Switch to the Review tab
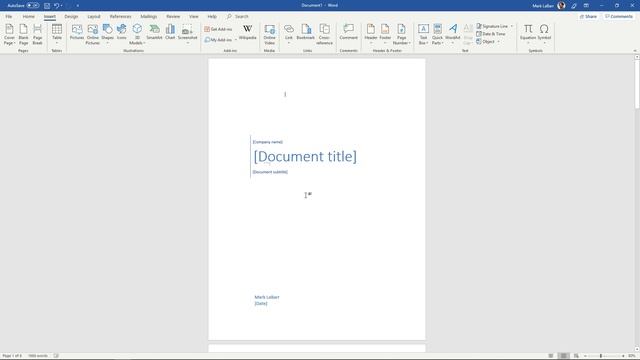 click(x=173, y=16)
